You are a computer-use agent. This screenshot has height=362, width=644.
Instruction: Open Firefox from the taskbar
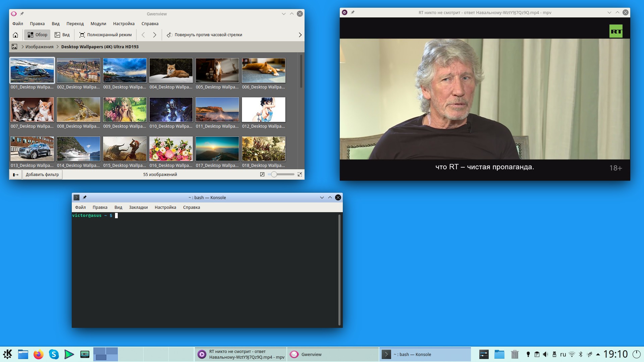(x=39, y=354)
